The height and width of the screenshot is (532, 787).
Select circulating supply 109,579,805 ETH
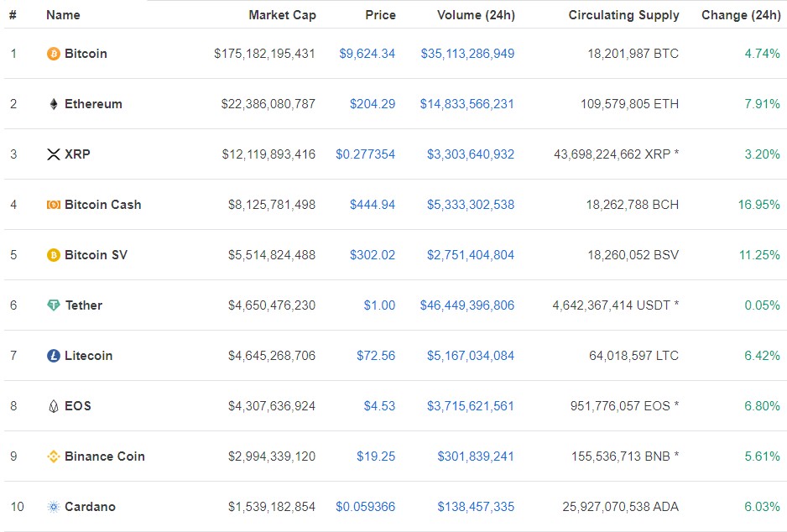630,104
